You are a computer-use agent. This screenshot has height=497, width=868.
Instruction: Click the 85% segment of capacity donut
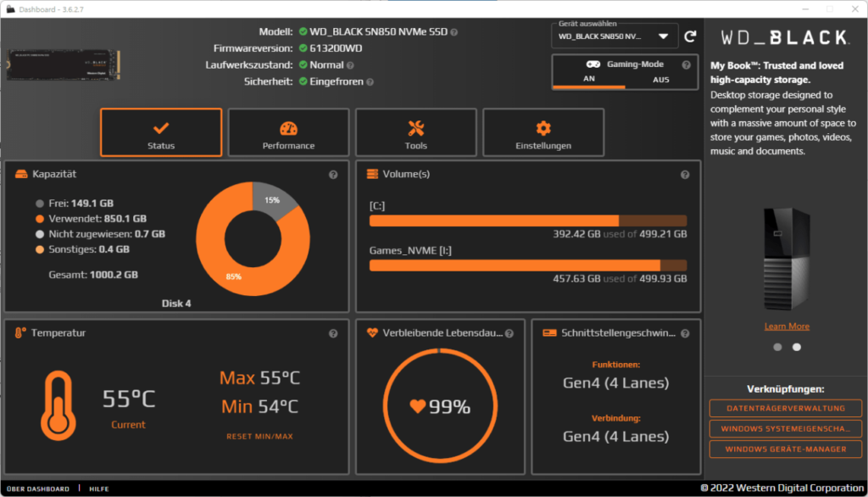pyautogui.click(x=233, y=276)
